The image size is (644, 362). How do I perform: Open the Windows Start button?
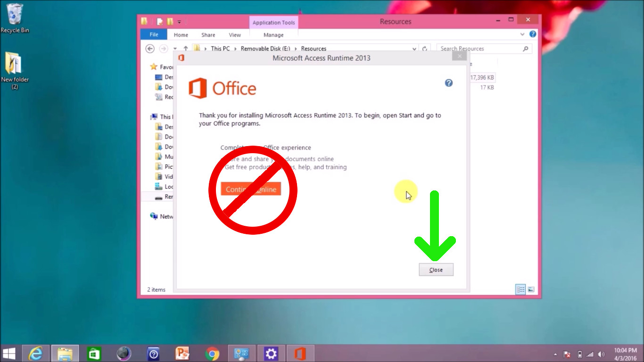[x=9, y=354]
